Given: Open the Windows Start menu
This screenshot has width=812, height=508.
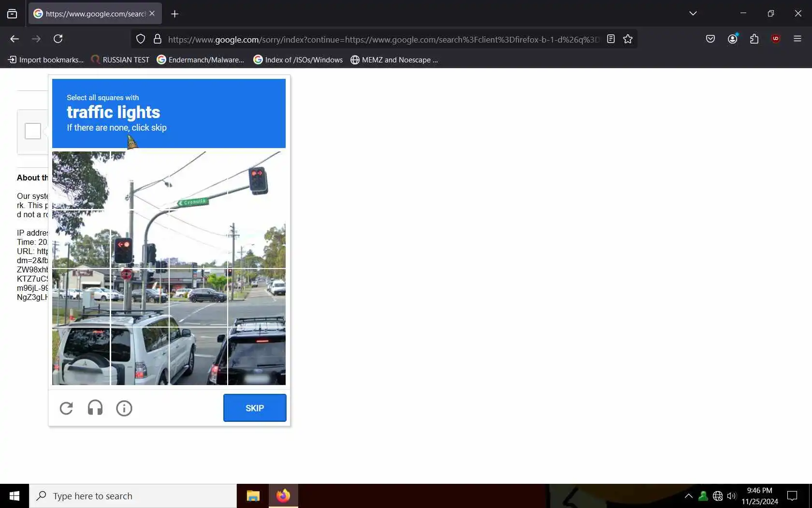Looking at the screenshot, I should tap(14, 496).
